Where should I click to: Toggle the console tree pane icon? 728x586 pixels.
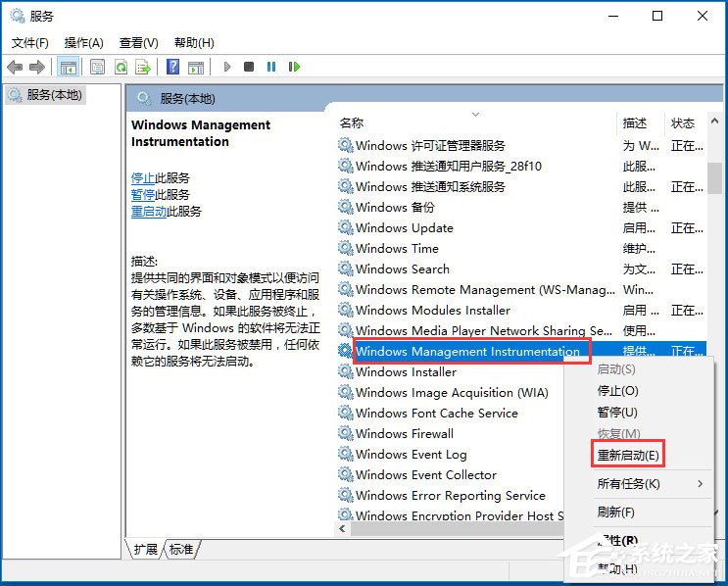69,68
